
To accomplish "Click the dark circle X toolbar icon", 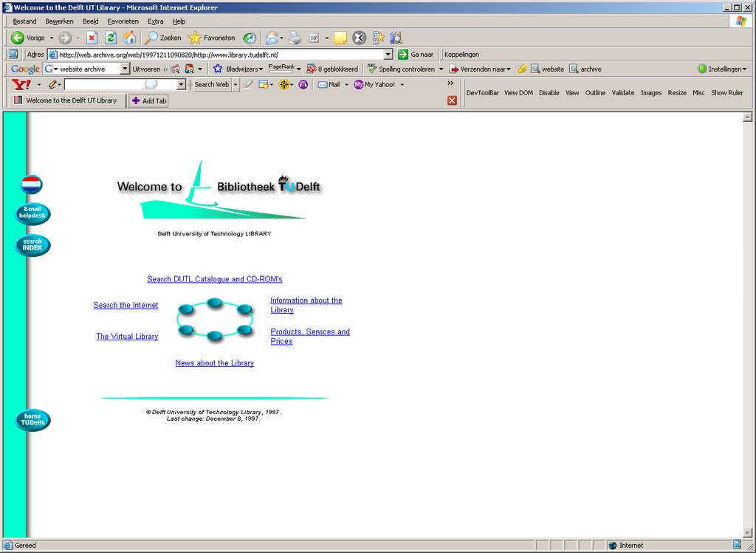I will coord(360,38).
